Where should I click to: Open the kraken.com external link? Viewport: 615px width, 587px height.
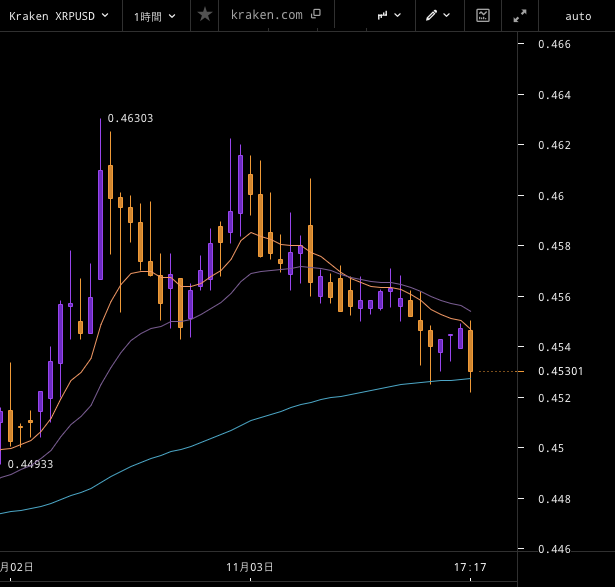[x=276, y=15]
